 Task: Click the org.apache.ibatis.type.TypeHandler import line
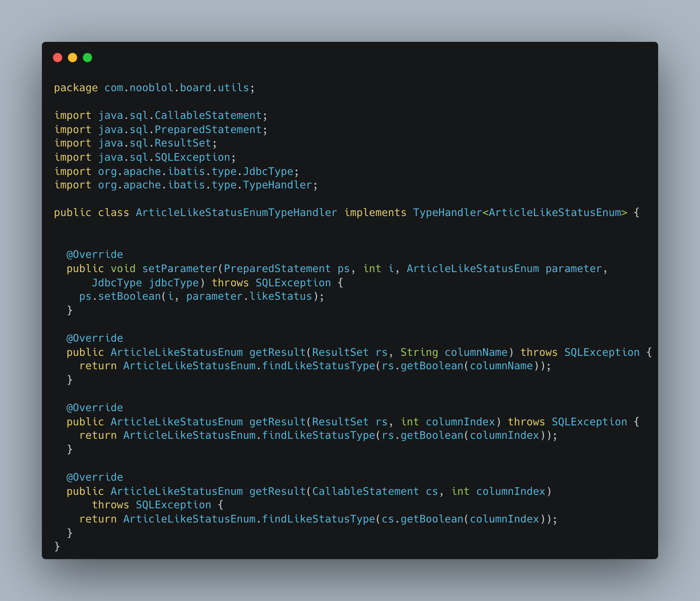pyautogui.click(x=186, y=185)
